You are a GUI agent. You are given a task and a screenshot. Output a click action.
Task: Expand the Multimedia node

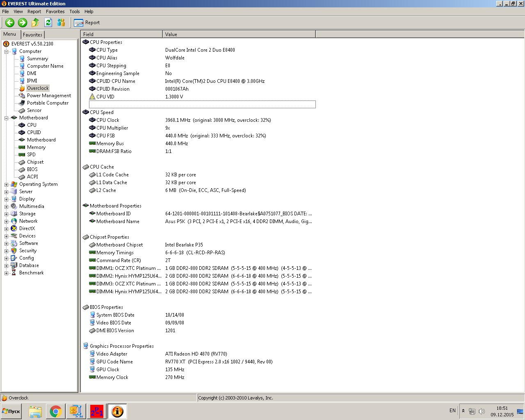pyautogui.click(x=7, y=207)
